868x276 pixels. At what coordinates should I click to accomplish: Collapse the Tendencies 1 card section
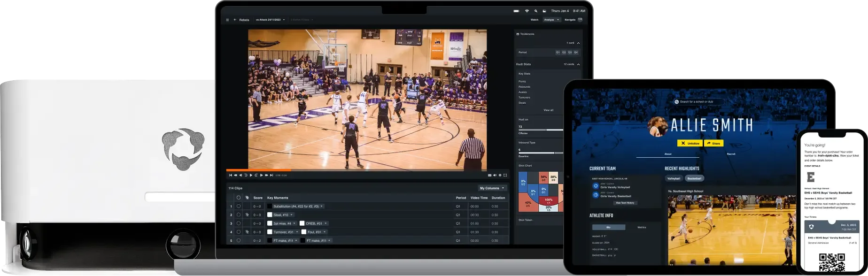coord(578,43)
